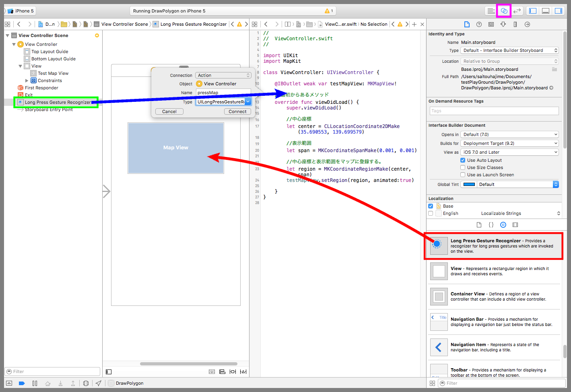The width and height of the screenshot is (571, 392).
Task: Open the View as dropdown
Action: pyautogui.click(x=510, y=152)
